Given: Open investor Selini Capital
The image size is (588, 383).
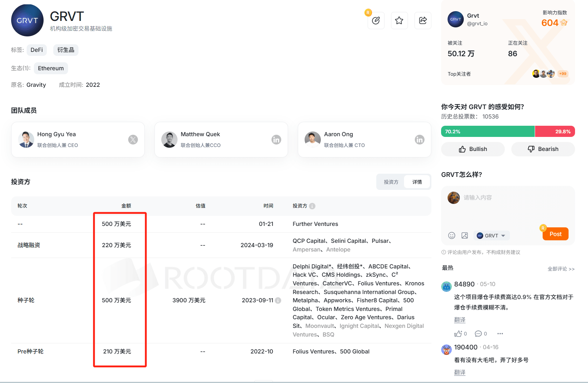Looking at the screenshot, I should (x=349, y=241).
